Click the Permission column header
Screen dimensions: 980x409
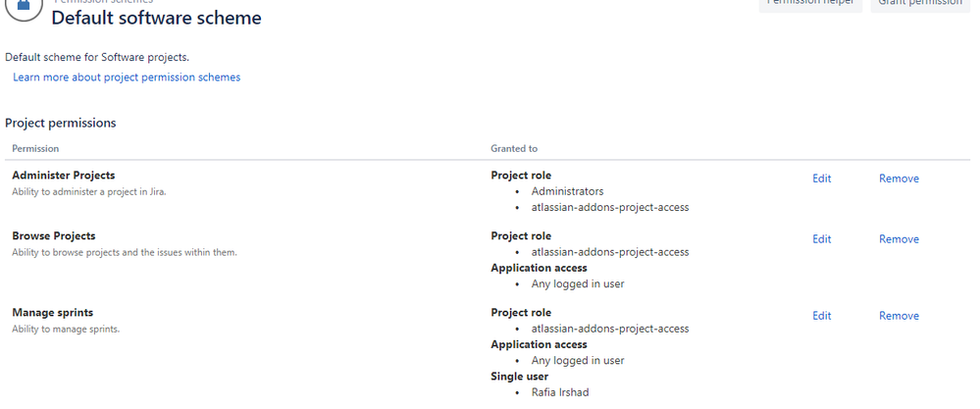(35, 149)
